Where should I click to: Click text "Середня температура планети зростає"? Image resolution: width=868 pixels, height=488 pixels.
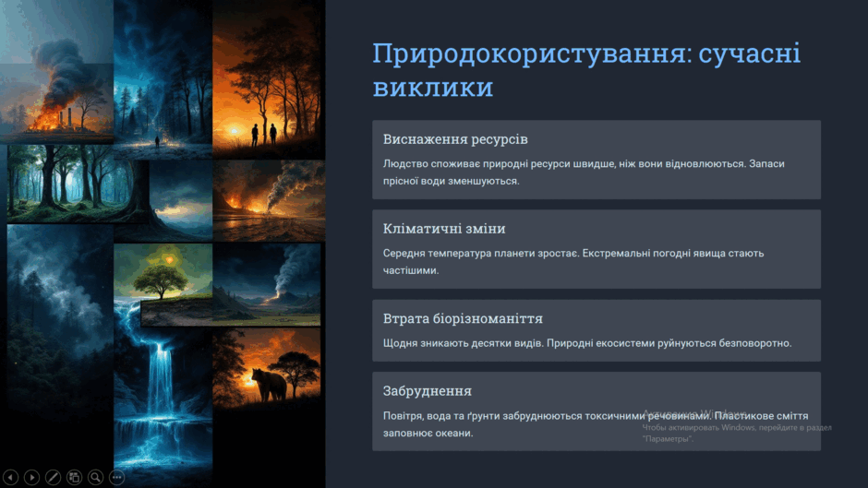[480, 253]
